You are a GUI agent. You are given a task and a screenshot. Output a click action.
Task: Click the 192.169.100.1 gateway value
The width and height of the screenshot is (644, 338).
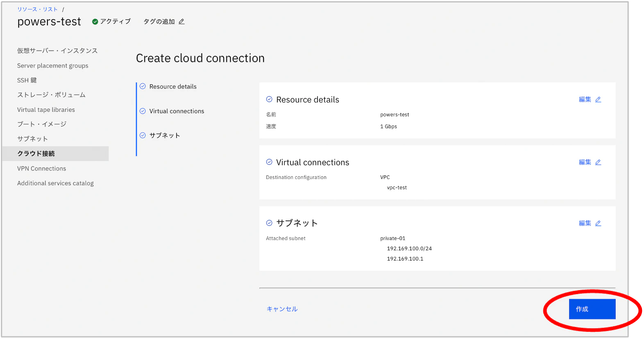(x=405, y=259)
